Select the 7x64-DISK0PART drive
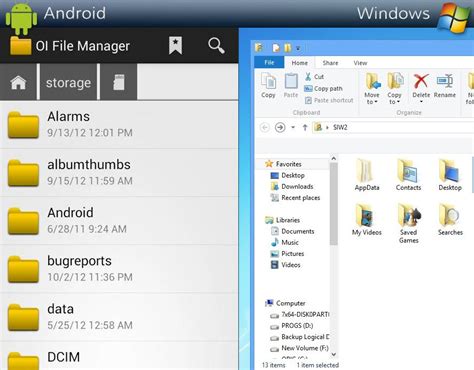 tap(299, 314)
